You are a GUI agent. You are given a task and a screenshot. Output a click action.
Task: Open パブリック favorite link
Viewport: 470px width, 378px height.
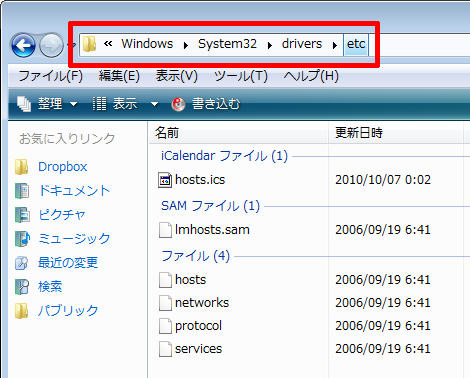pyautogui.click(x=68, y=311)
